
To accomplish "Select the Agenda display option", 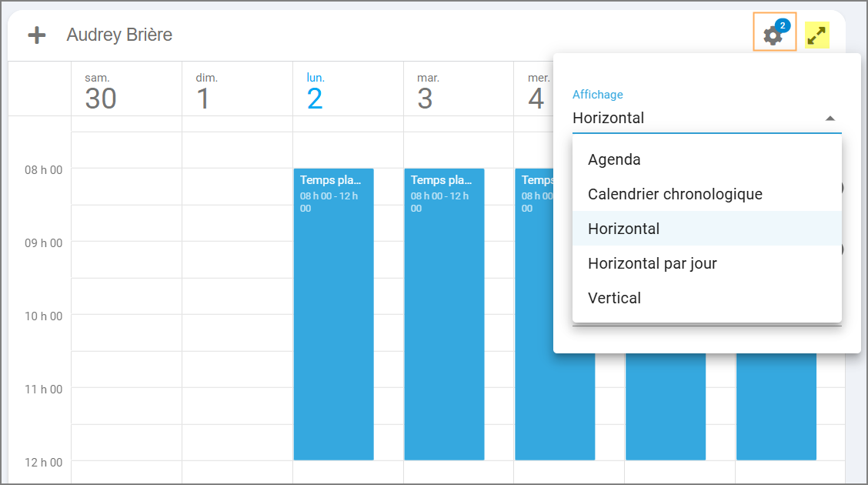I will 614,160.
